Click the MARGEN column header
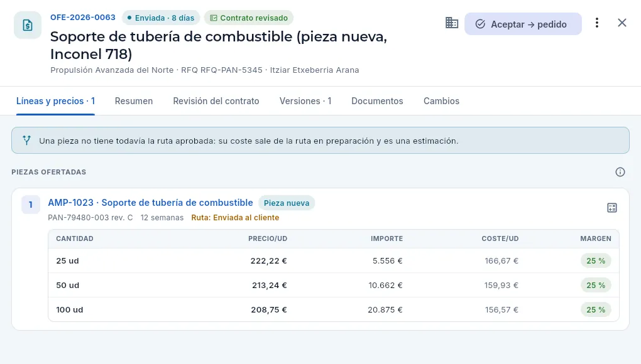Image resolution: width=641 pixels, height=364 pixels. (596, 238)
